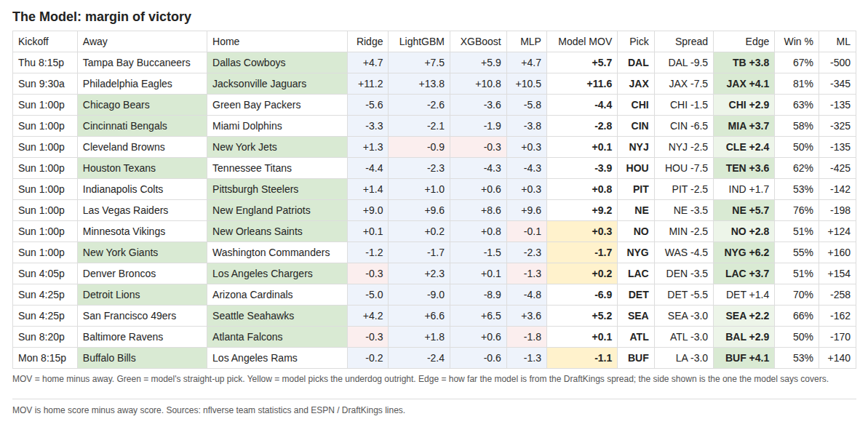Image resolution: width=868 pixels, height=427 pixels.
Task: Click the Pick column header
Action: (x=636, y=41)
